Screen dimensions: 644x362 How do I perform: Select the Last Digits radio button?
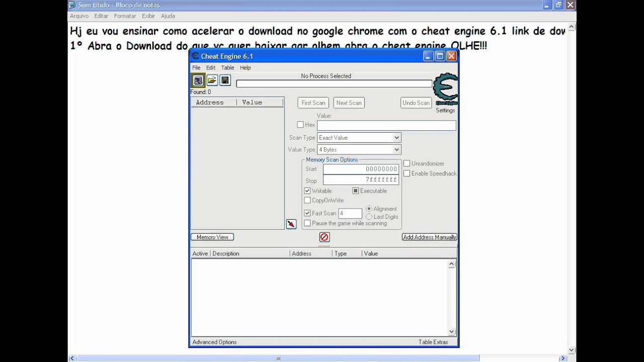click(369, 217)
